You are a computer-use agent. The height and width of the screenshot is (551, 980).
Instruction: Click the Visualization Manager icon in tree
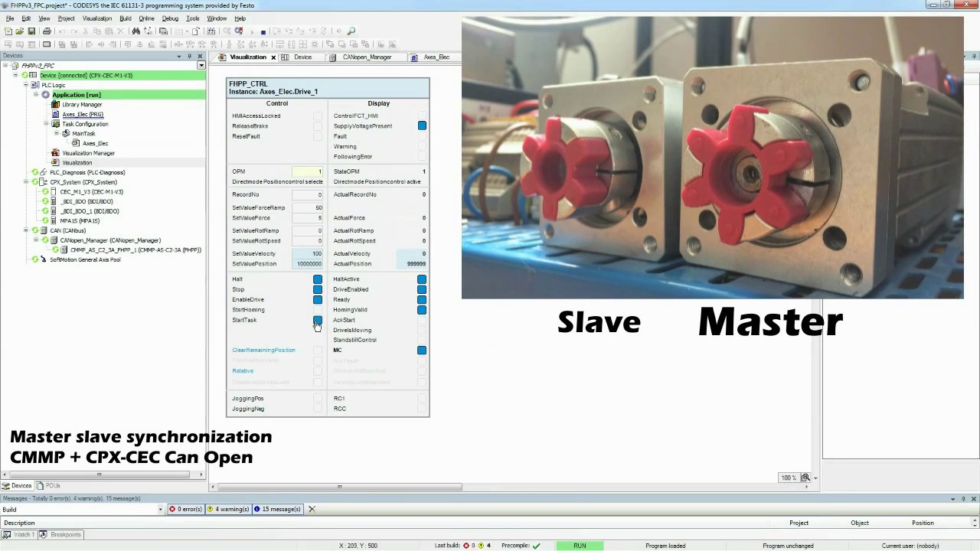(x=55, y=153)
